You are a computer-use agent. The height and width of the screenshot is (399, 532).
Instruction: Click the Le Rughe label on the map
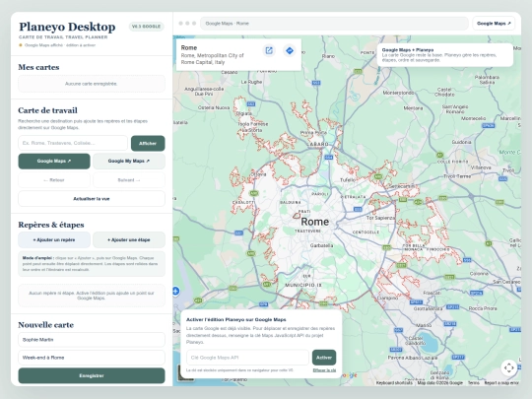coord(251,82)
